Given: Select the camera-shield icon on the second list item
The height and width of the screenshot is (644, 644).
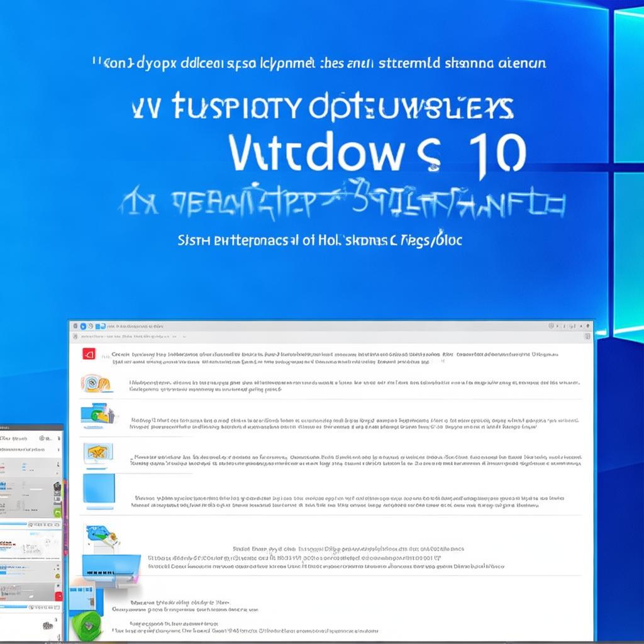Looking at the screenshot, I should coord(92,384).
